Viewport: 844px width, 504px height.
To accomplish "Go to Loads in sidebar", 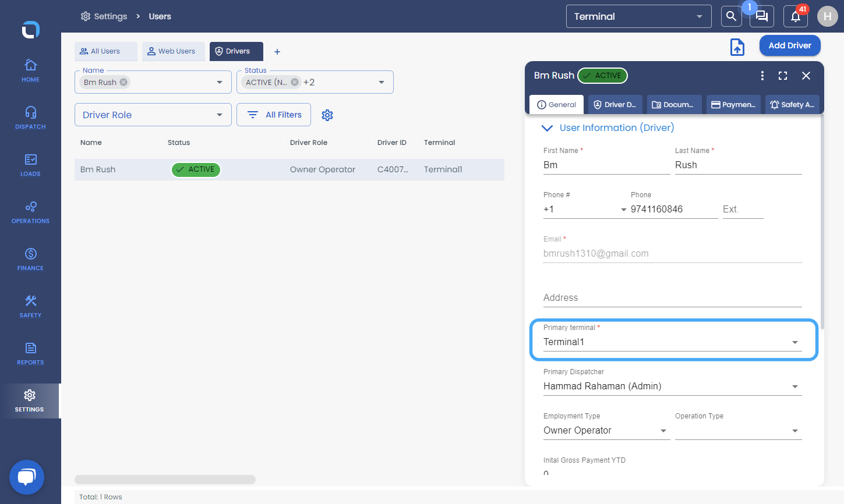I will (30, 165).
